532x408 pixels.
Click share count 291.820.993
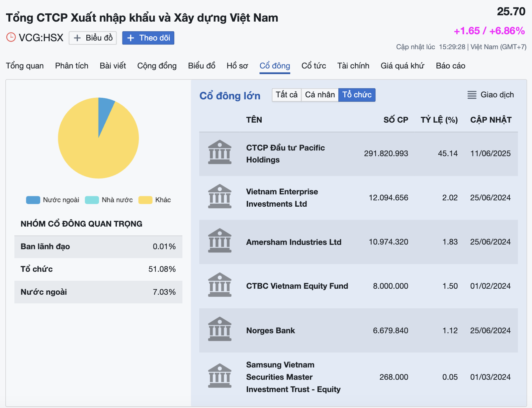[x=386, y=153]
